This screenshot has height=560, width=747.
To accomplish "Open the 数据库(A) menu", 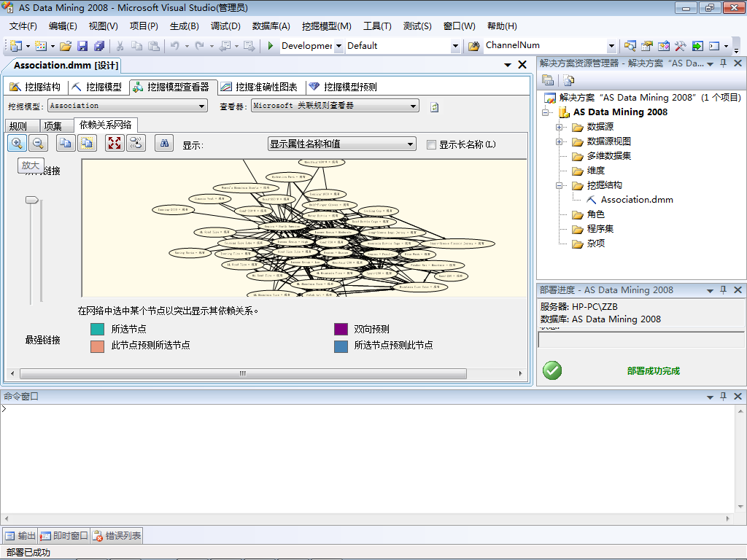I will [x=271, y=26].
